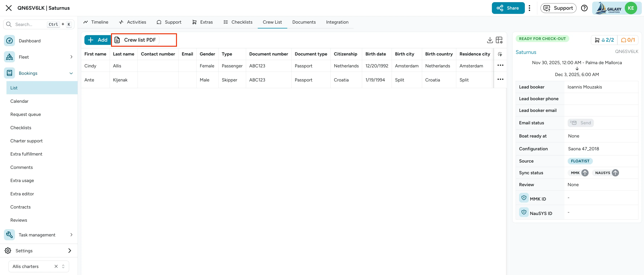Viewport: 644px width, 275px height.
Task: Switch to the Documents tab
Action: click(304, 22)
